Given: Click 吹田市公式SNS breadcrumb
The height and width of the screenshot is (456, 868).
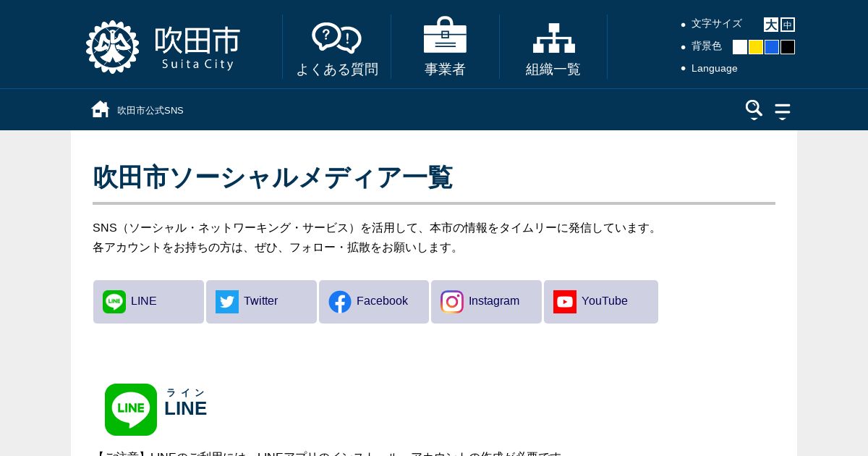Looking at the screenshot, I should [150, 110].
